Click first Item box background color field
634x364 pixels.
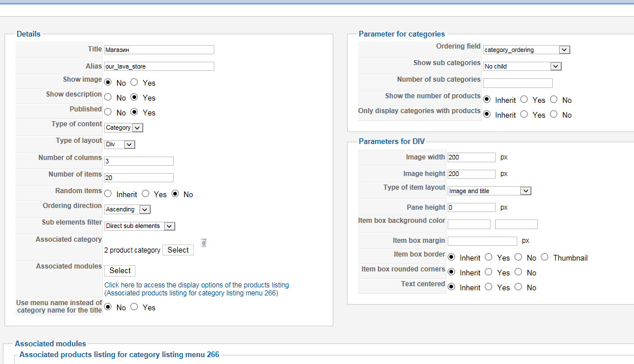click(x=469, y=224)
